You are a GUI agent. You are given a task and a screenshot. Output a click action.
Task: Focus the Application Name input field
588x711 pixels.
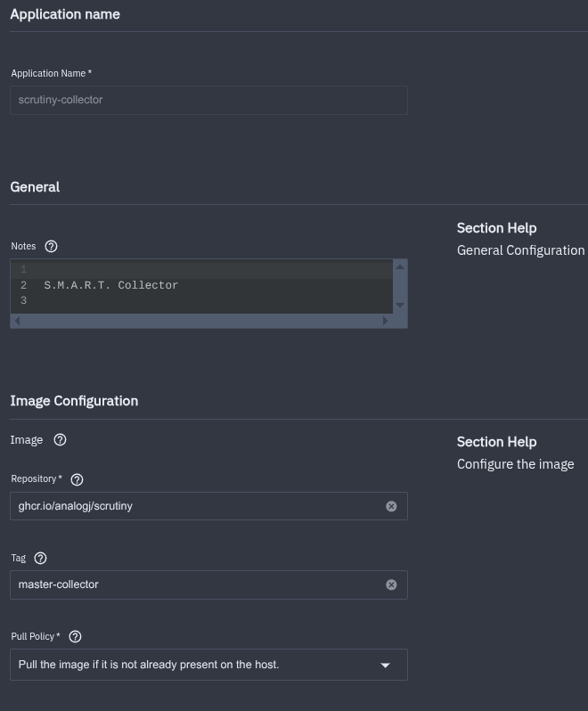(x=208, y=100)
